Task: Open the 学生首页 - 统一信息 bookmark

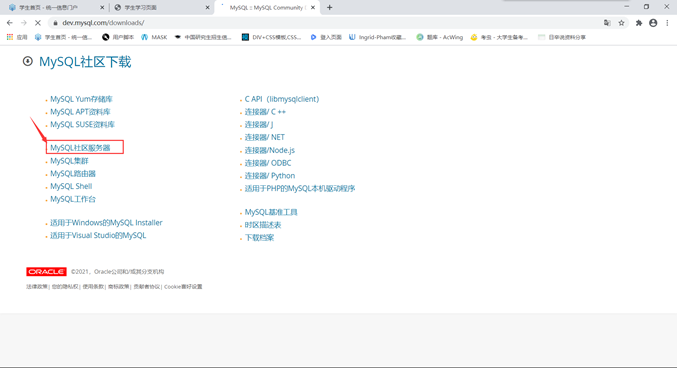Action: point(63,37)
